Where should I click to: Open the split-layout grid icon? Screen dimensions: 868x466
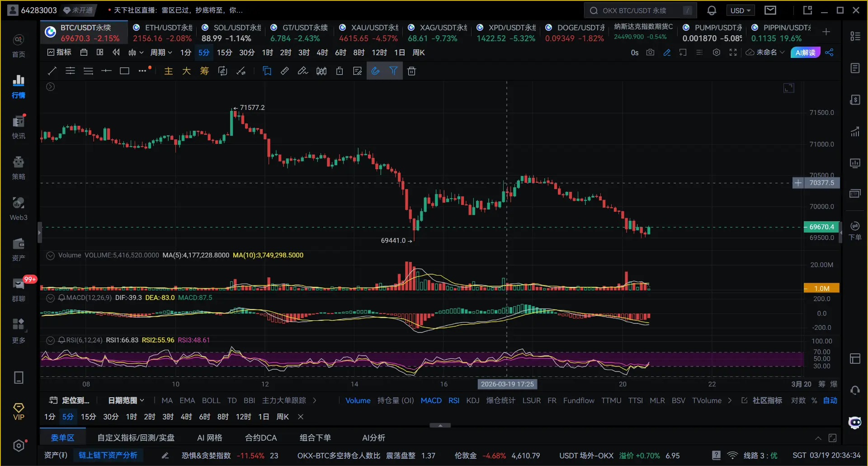(x=100, y=52)
